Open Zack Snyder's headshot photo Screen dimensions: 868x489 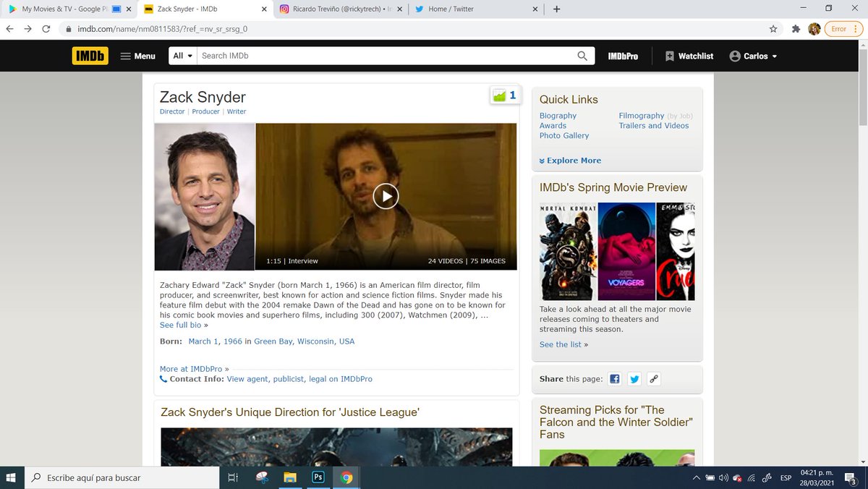coord(205,197)
